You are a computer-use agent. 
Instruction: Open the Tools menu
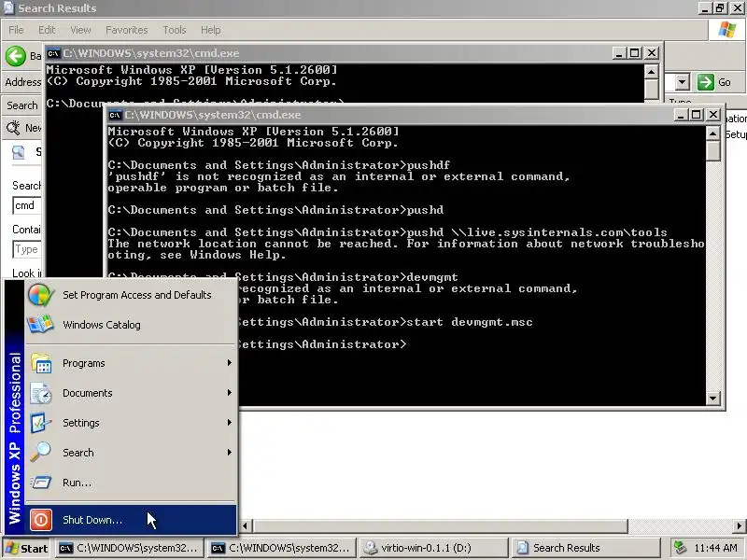(175, 30)
